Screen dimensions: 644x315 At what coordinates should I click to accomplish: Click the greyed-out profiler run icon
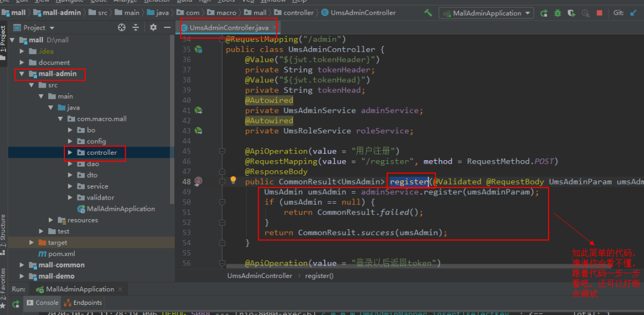click(586, 13)
